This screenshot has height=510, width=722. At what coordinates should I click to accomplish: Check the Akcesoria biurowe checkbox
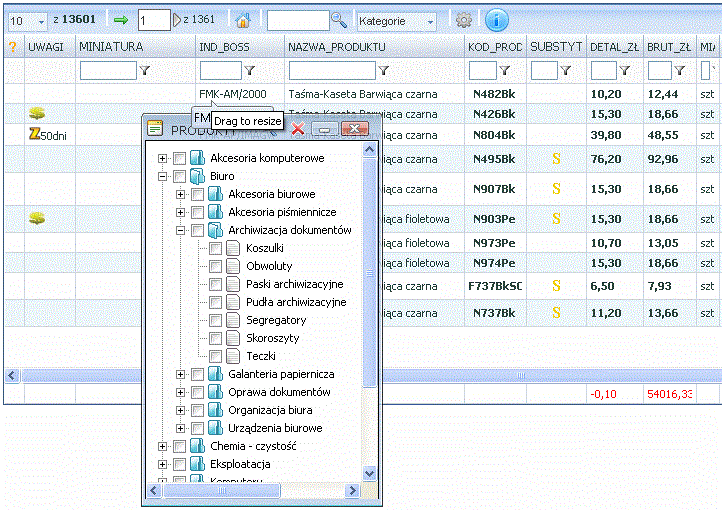pos(197,194)
